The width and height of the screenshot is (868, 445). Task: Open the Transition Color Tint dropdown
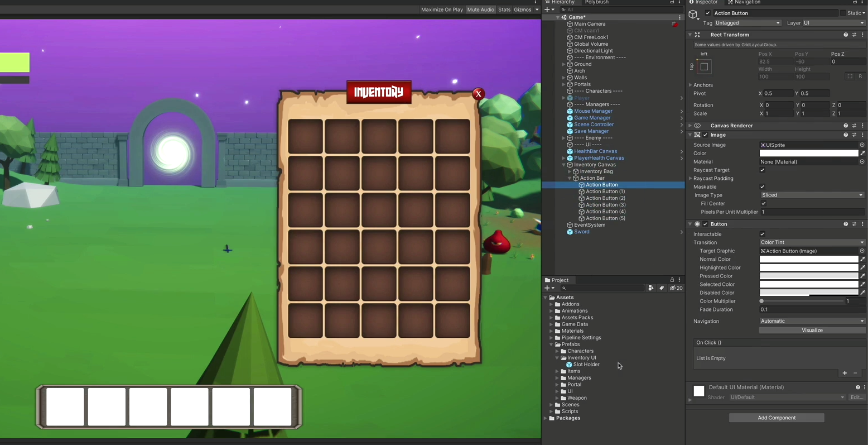[812, 242]
